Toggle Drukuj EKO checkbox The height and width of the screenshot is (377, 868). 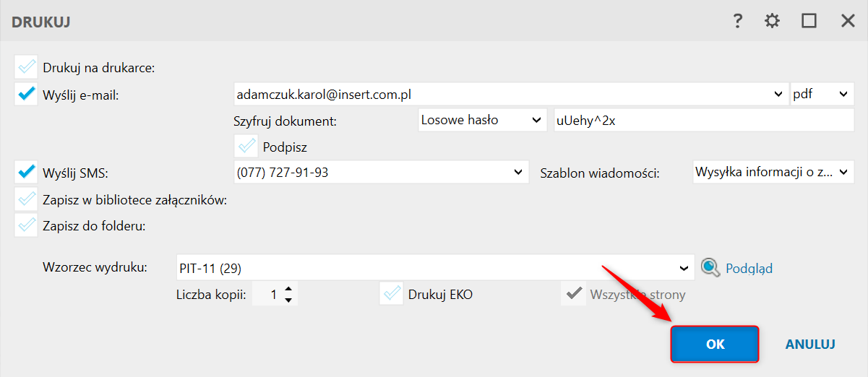[392, 294]
